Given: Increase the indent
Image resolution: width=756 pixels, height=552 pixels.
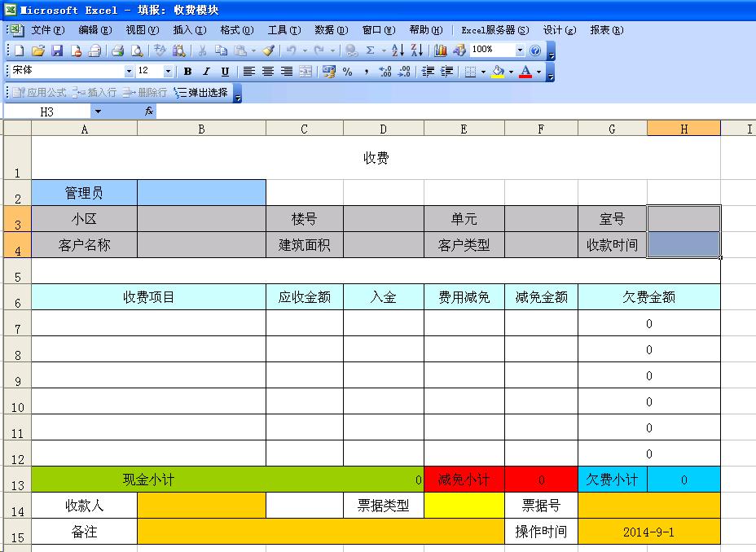Looking at the screenshot, I should [447, 72].
